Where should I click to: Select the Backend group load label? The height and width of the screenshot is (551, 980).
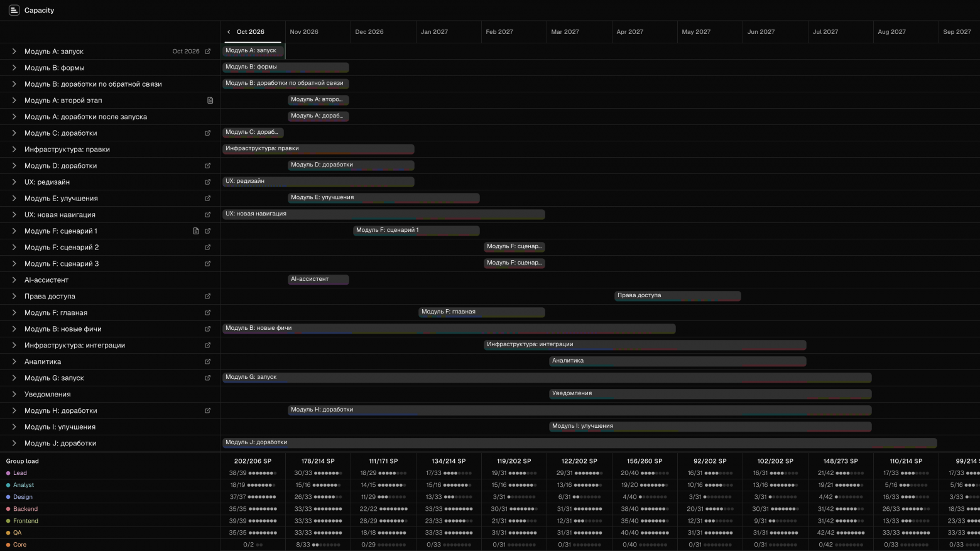[25, 509]
